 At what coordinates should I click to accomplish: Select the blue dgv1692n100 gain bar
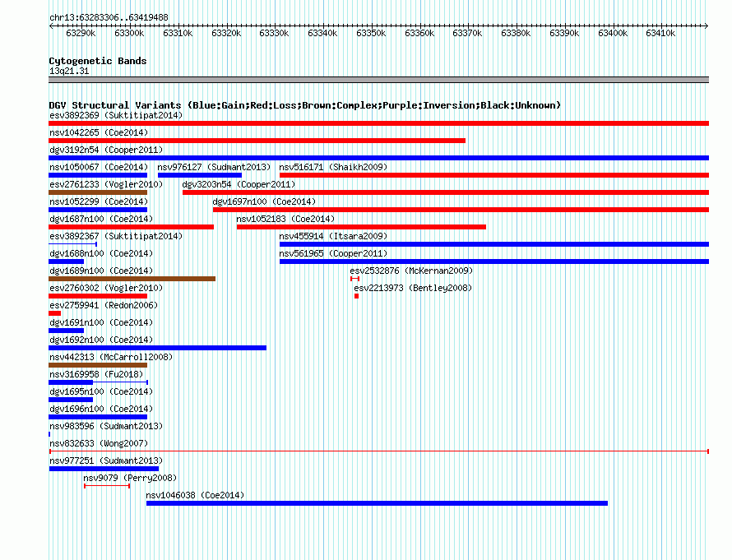point(157,348)
